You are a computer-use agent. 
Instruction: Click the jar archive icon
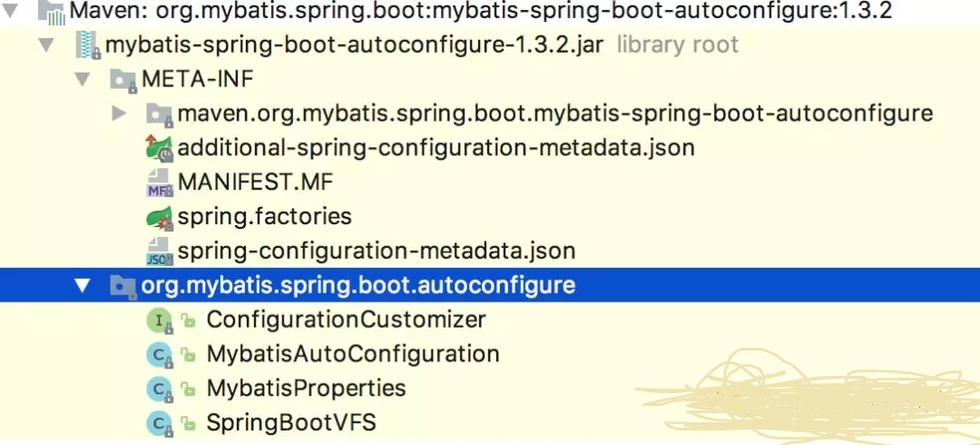pyautogui.click(x=88, y=44)
